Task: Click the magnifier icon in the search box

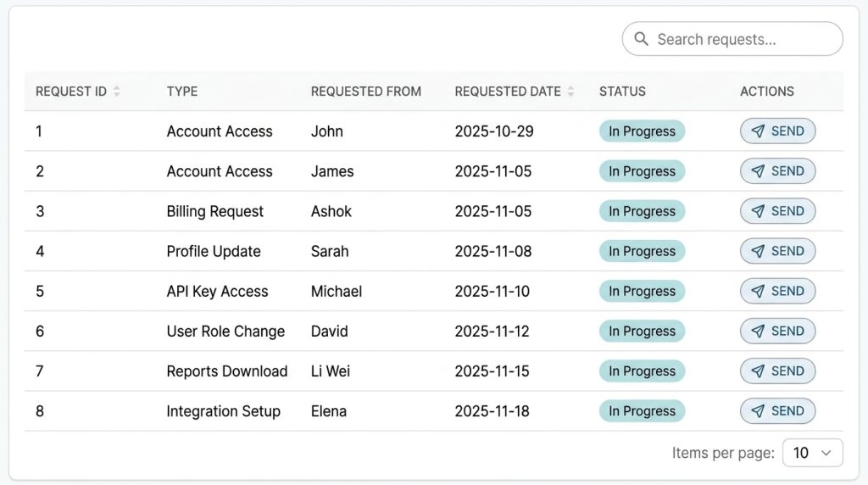Action: tap(642, 39)
